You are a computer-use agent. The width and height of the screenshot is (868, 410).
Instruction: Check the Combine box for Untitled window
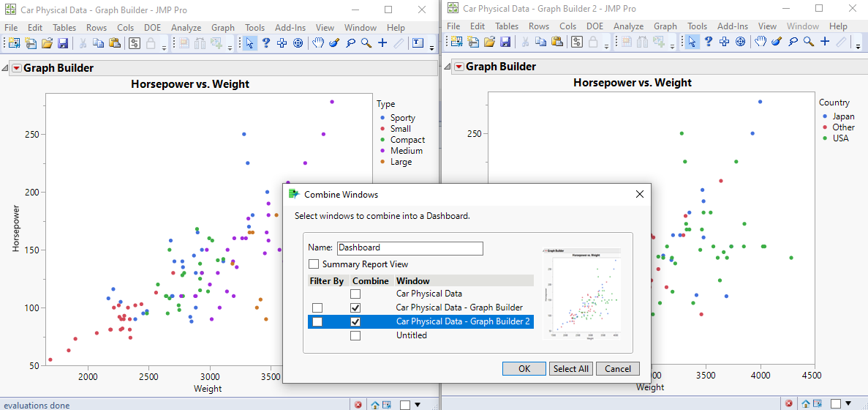click(x=355, y=335)
